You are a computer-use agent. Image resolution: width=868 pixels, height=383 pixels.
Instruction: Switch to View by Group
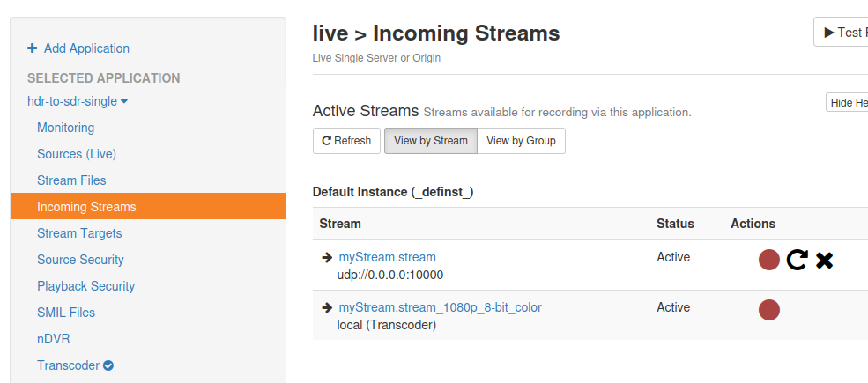click(521, 141)
